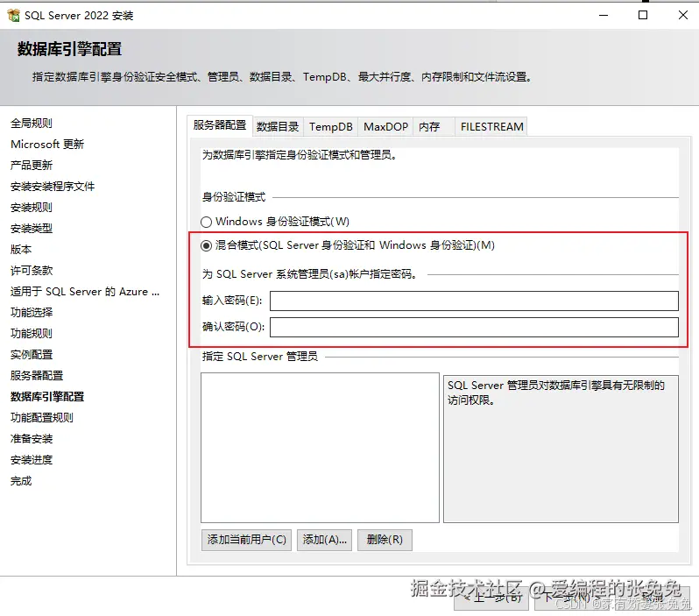Select 安装类型 step
The width and height of the screenshot is (699, 616).
click(x=32, y=229)
